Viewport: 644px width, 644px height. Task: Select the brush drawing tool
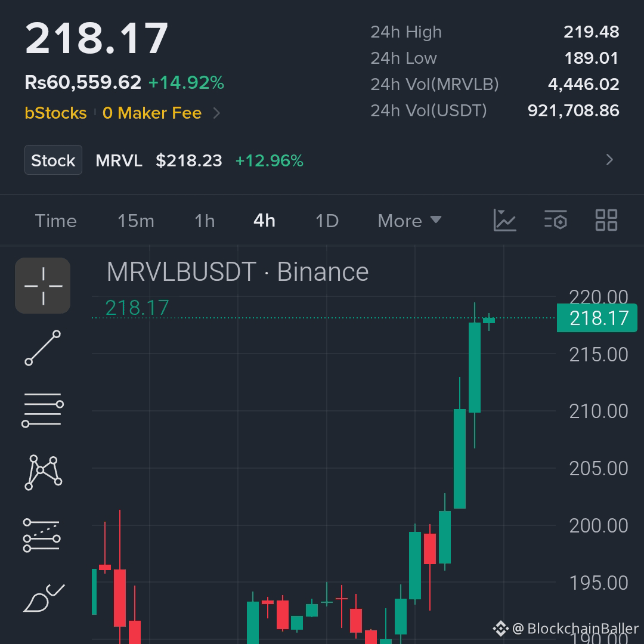[x=44, y=597]
